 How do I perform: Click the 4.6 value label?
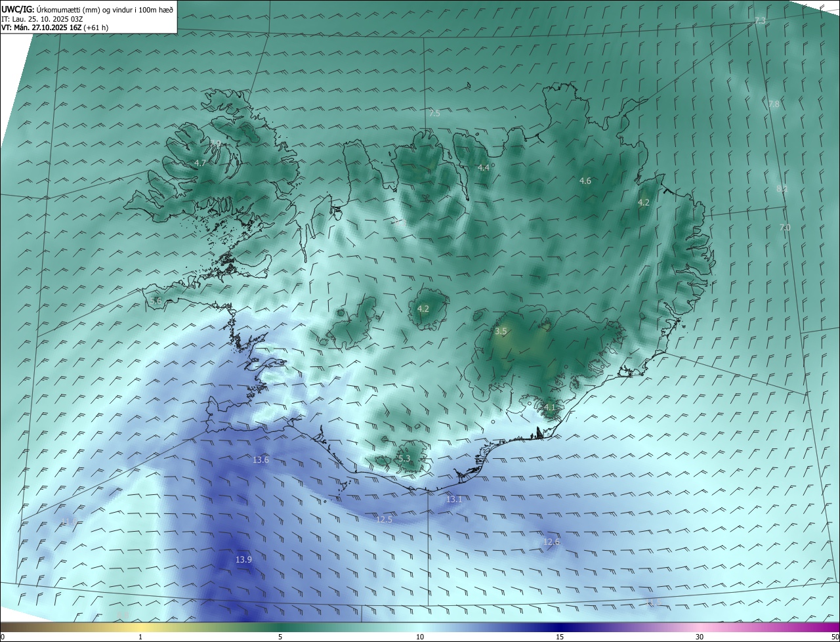click(585, 181)
